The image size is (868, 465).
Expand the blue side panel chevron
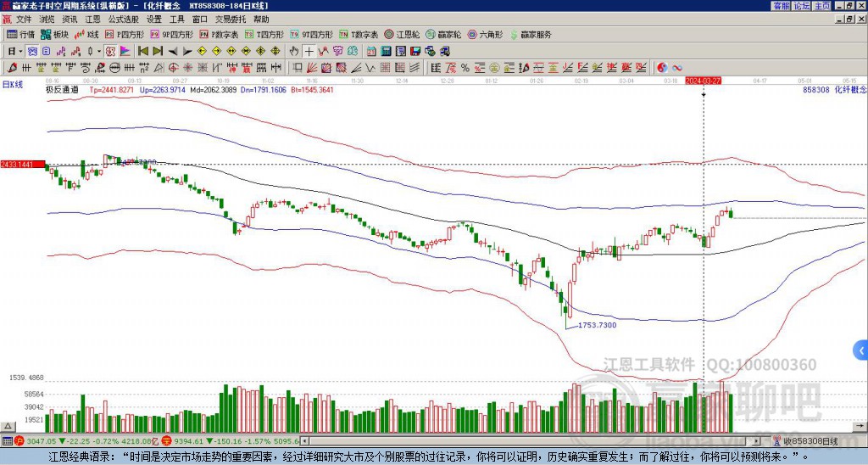(x=861, y=350)
